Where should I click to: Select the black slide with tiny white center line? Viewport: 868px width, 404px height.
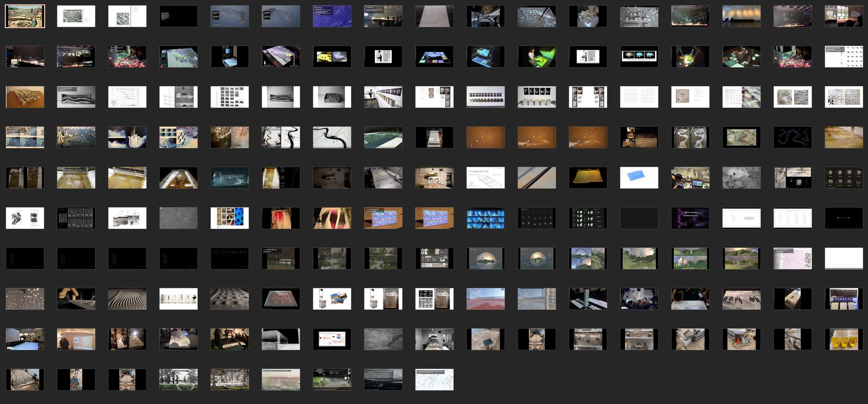844,218
